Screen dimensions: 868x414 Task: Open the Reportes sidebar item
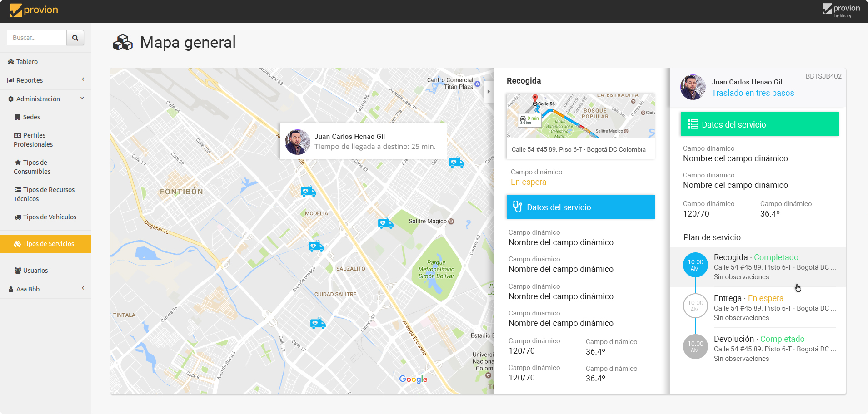(45, 80)
